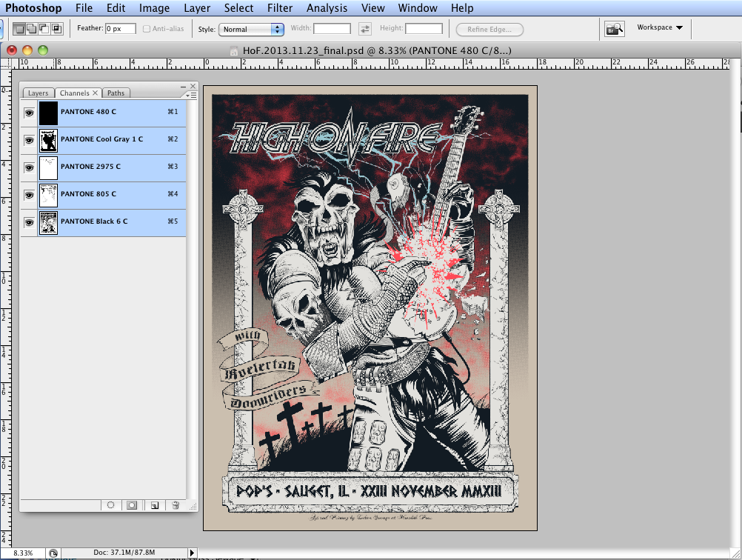Delete current channel trash icon

[x=176, y=505]
